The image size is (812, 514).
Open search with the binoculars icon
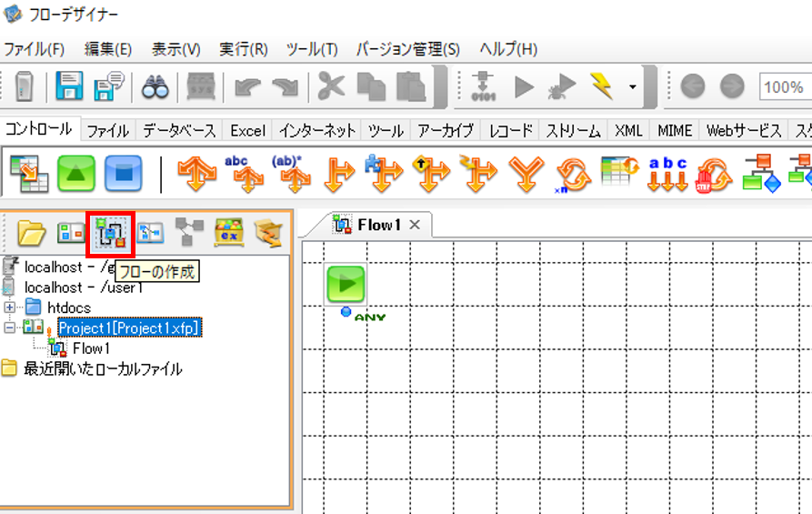coord(155,86)
